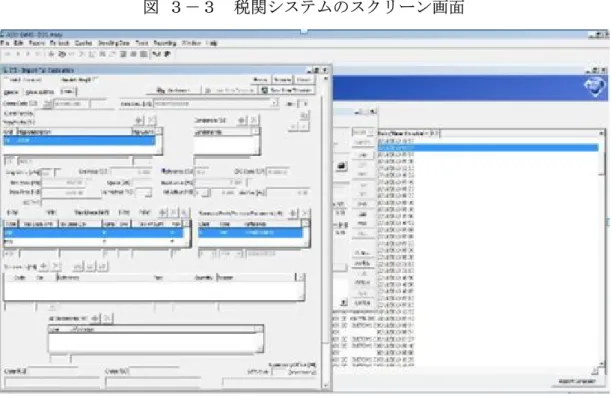This screenshot has width=612, height=396.
Task: Select the highlighted row in right window list
Action: (488, 148)
